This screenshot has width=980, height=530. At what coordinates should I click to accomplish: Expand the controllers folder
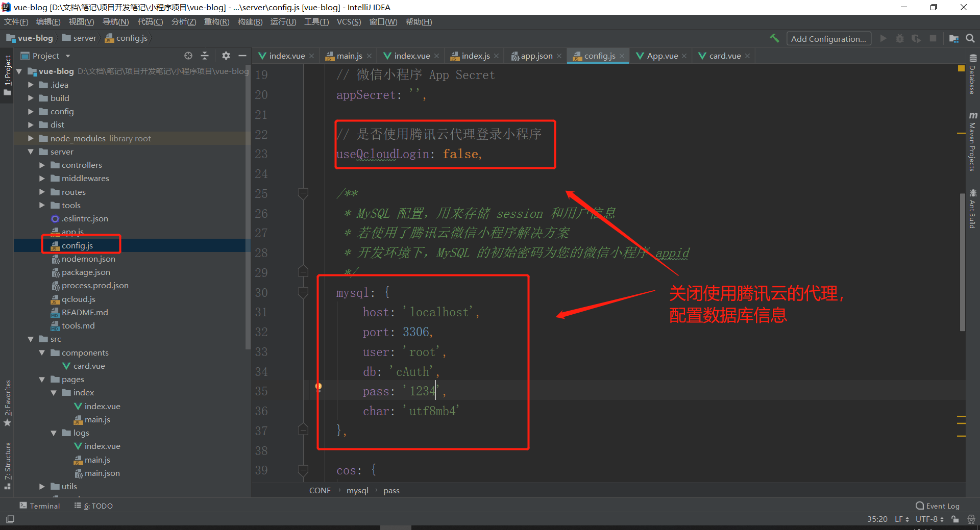(x=42, y=165)
